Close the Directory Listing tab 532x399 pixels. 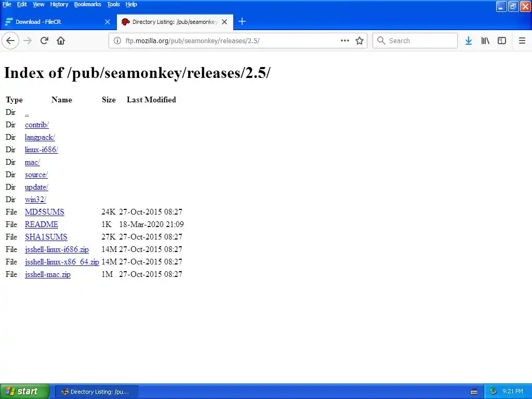[x=224, y=22]
